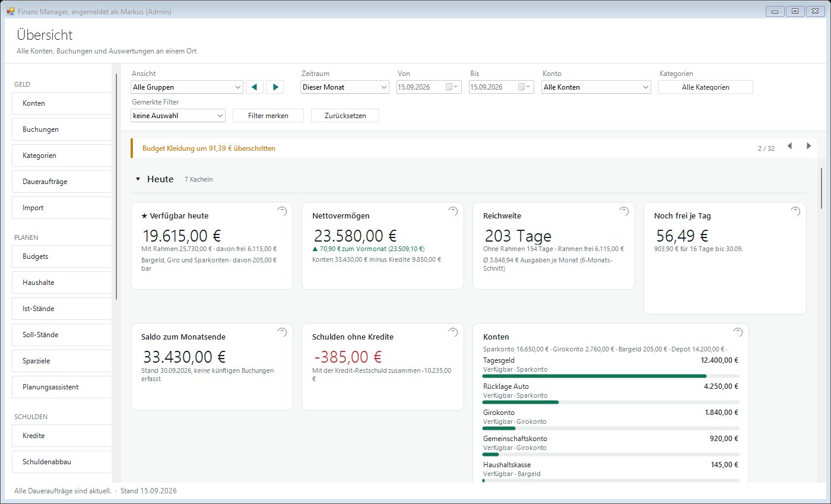This screenshot has width=831, height=504.
Task: Open Kredite in the sidebar
Action: pyautogui.click(x=61, y=436)
